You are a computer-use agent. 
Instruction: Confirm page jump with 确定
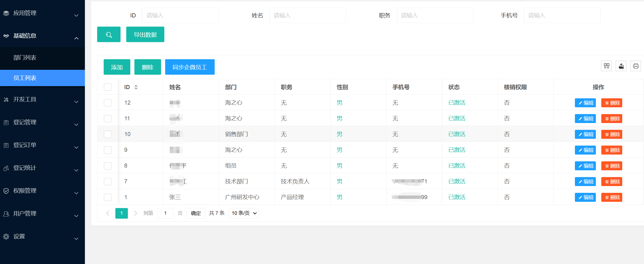(196, 213)
